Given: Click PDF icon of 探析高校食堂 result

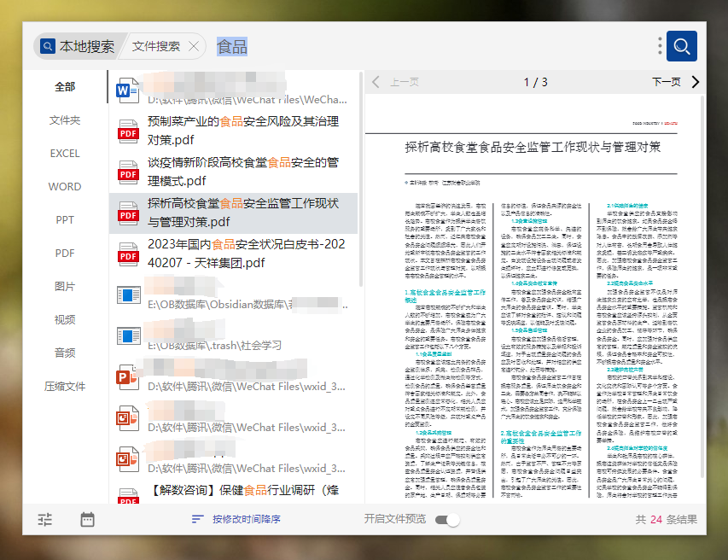Looking at the screenshot, I should (x=128, y=213).
